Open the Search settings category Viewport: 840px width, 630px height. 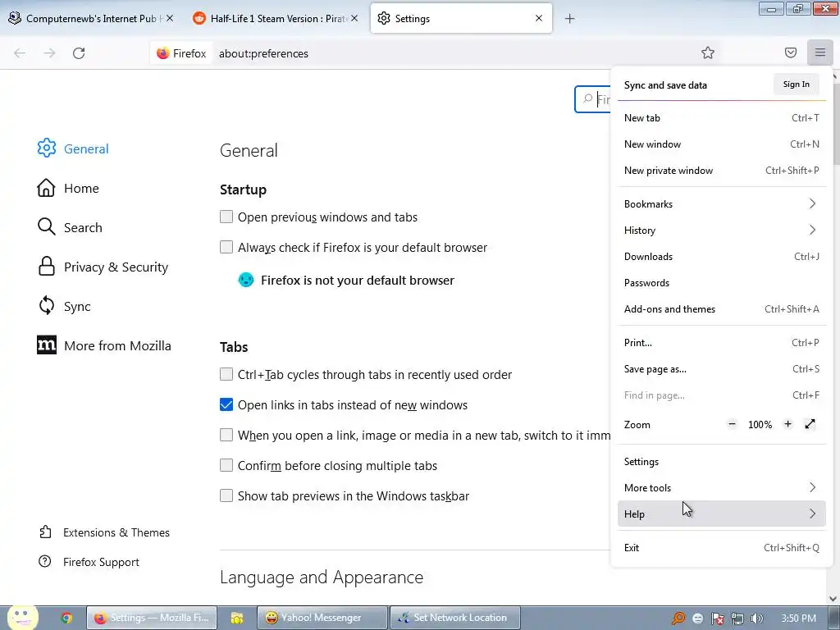(70, 227)
